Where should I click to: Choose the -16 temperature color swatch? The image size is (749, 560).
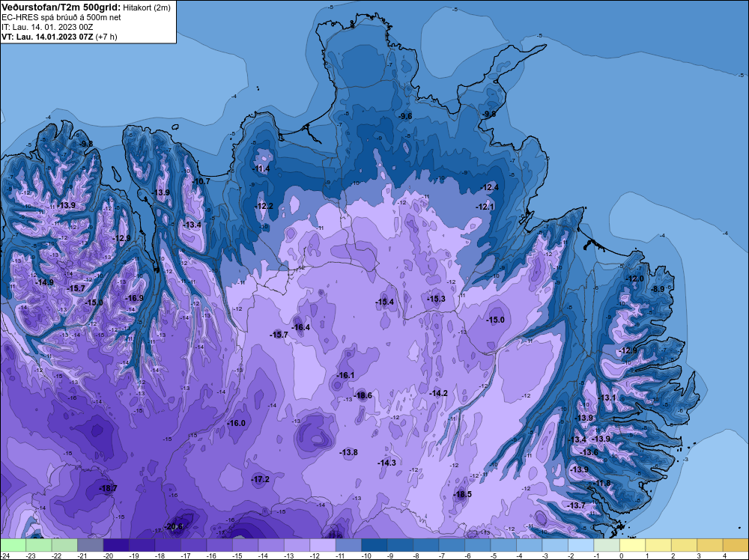click(x=219, y=545)
